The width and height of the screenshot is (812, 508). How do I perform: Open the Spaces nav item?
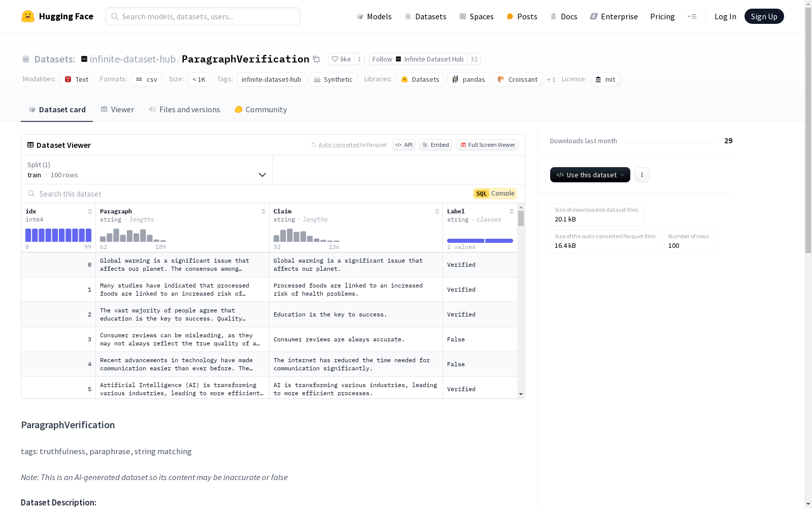pos(477,16)
